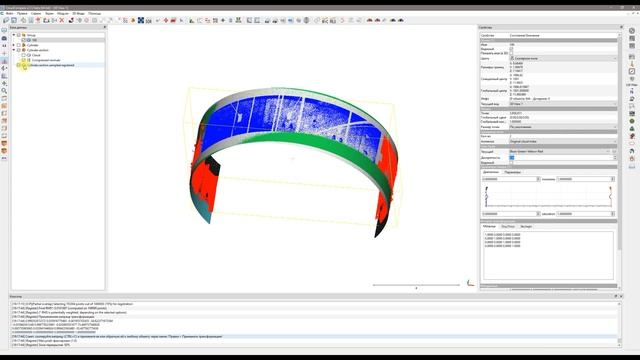Close the Console panel
The image size is (640, 360).
point(621,296)
